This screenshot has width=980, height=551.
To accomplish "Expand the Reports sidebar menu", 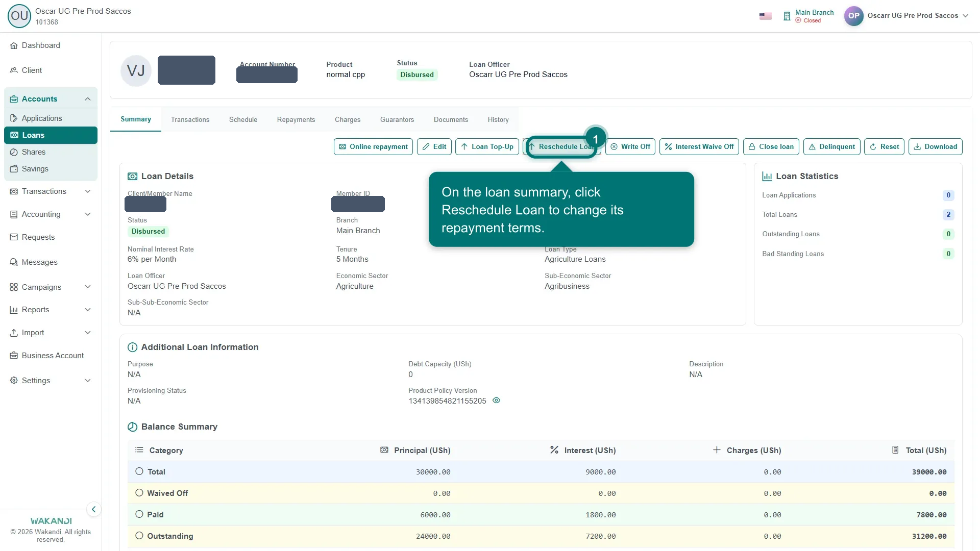I will [x=88, y=310].
